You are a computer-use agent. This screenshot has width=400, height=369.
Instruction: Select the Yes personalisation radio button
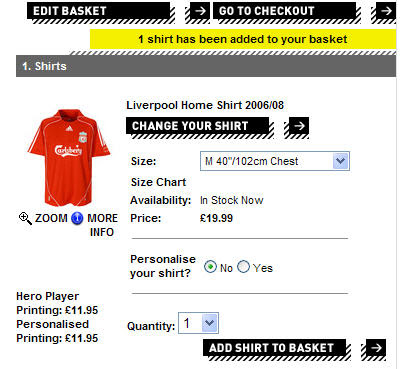(243, 267)
